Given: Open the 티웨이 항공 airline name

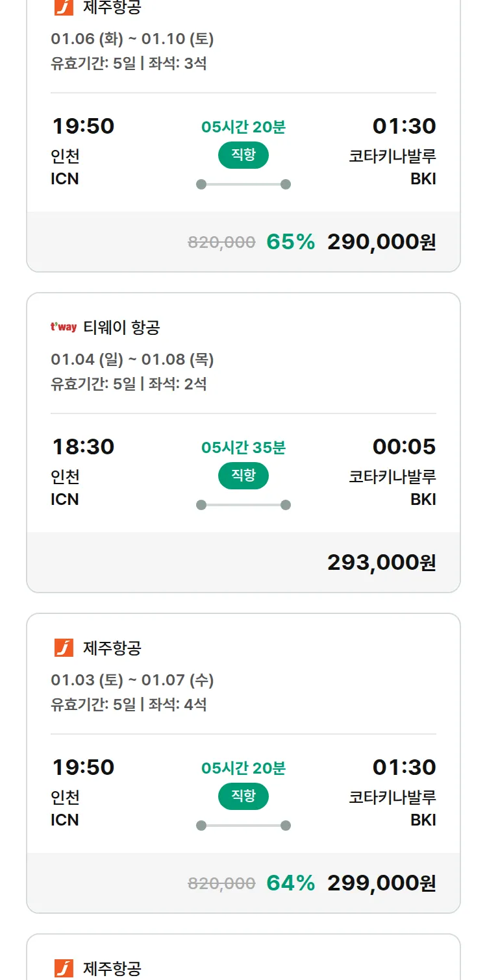Looking at the screenshot, I should point(121,327).
